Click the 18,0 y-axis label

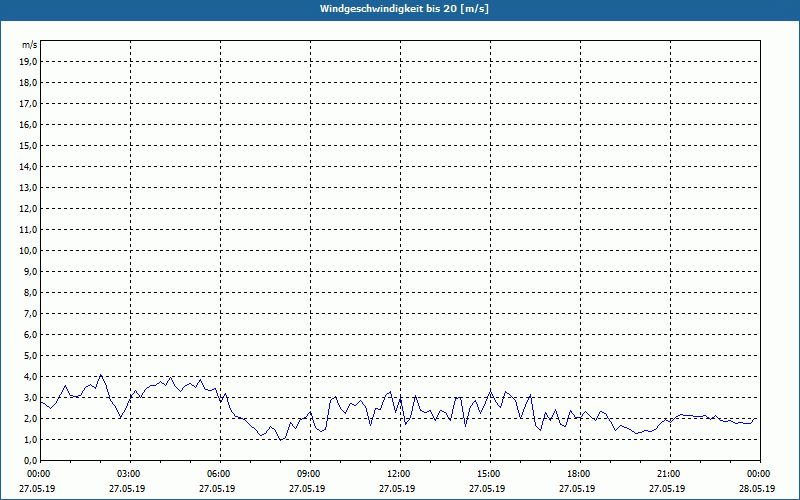point(28,83)
